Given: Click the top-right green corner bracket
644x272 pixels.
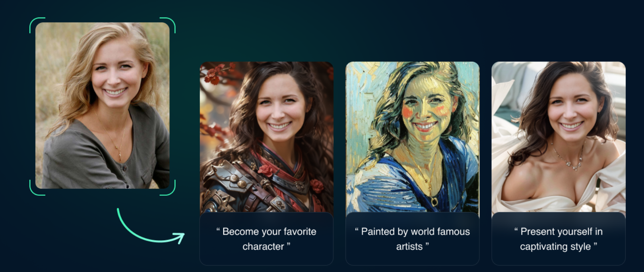Looking at the screenshot, I should (167, 25).
